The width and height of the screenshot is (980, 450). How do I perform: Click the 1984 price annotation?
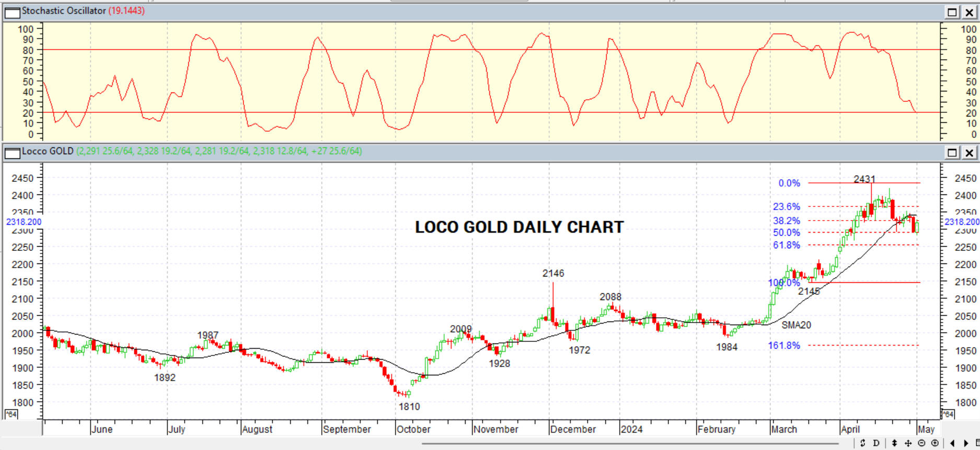pos(727,347)
